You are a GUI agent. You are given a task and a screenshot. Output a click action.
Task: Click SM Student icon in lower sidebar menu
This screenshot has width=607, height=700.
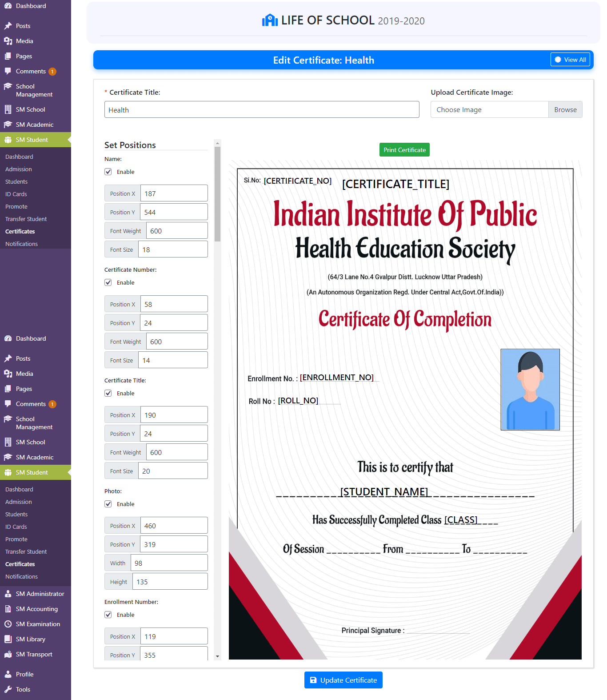coord(8,472)
